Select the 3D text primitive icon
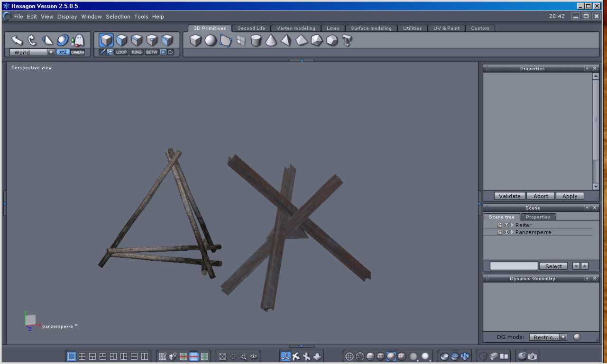This screenshot has height=364, width=607. (x=347, y=41)
